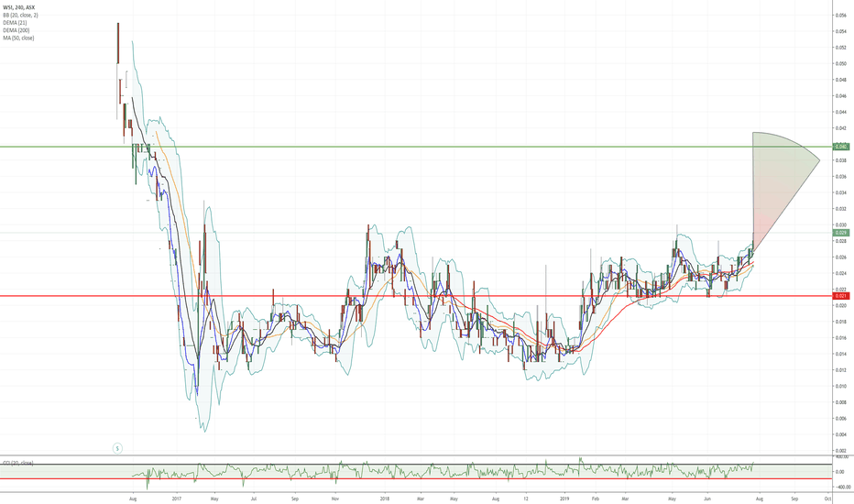This screenshot has height=504, width=854.
Task: Click the 12 label on time axis
Action: pos(526,499)
